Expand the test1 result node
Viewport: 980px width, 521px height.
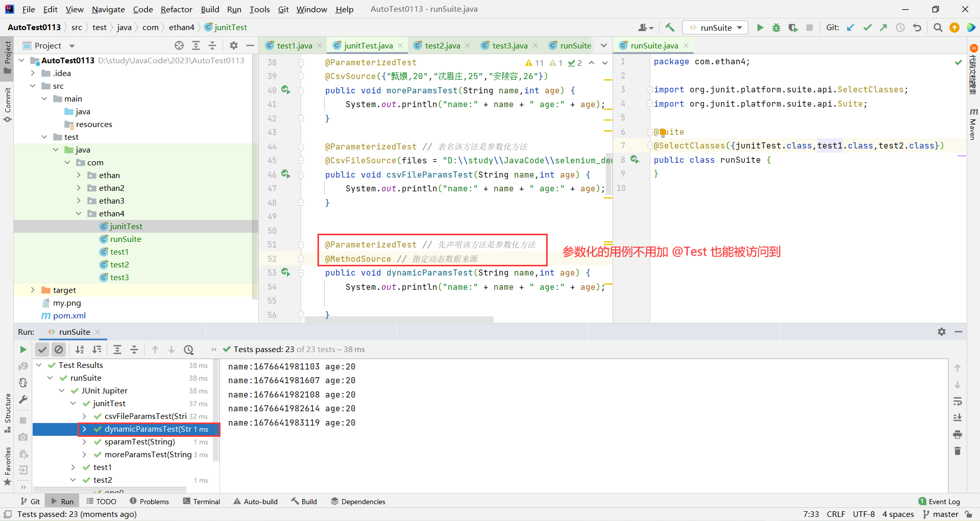[73, 467]
